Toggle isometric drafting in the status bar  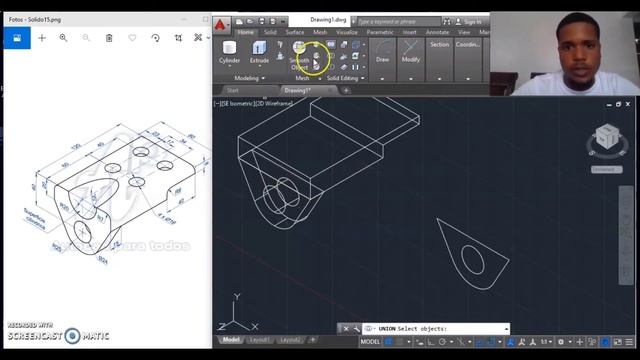[460, 342]
